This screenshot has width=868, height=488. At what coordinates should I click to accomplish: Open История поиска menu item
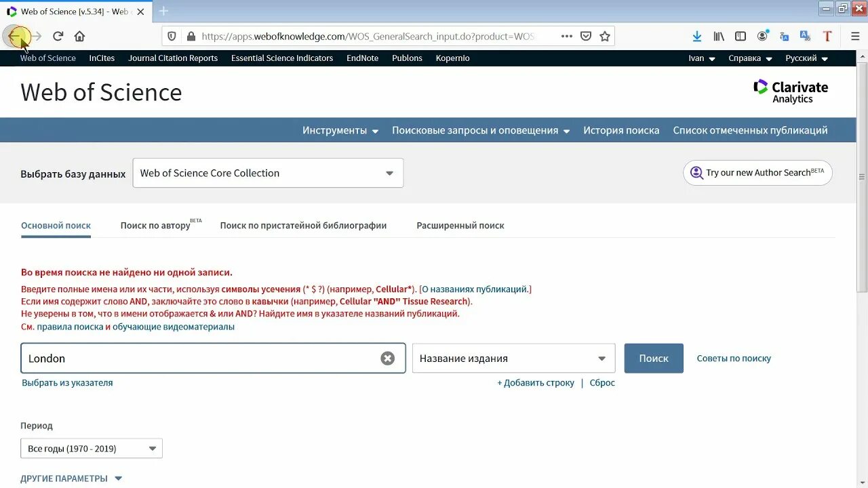click(621, 130)
